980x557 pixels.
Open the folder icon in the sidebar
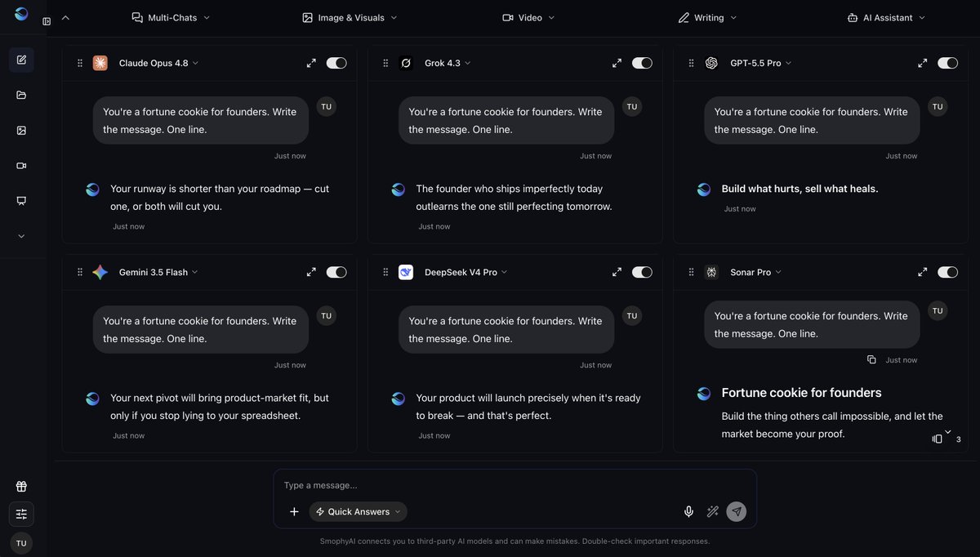tap(21, 95)
